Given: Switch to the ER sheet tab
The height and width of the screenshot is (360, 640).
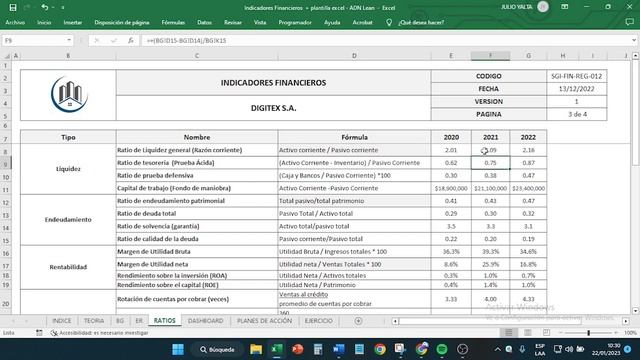Looking at the screenshot, I should click(x=139, y=321).
